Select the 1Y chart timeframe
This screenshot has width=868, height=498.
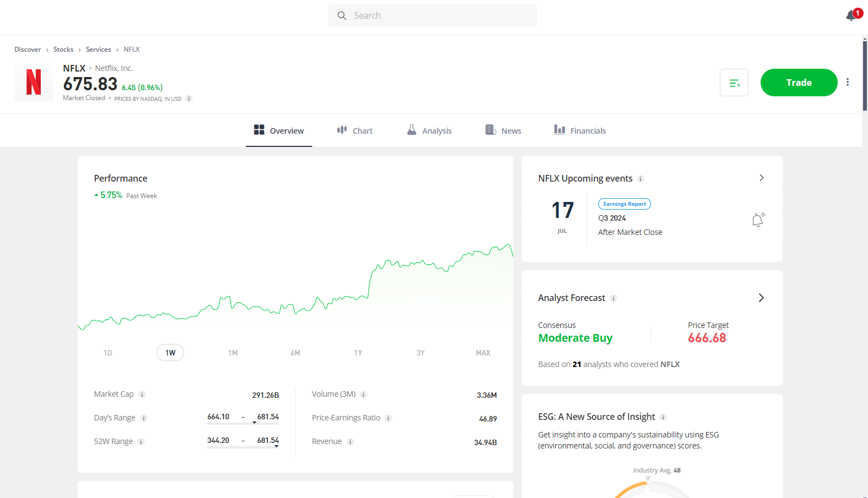(x=358, y=353)
